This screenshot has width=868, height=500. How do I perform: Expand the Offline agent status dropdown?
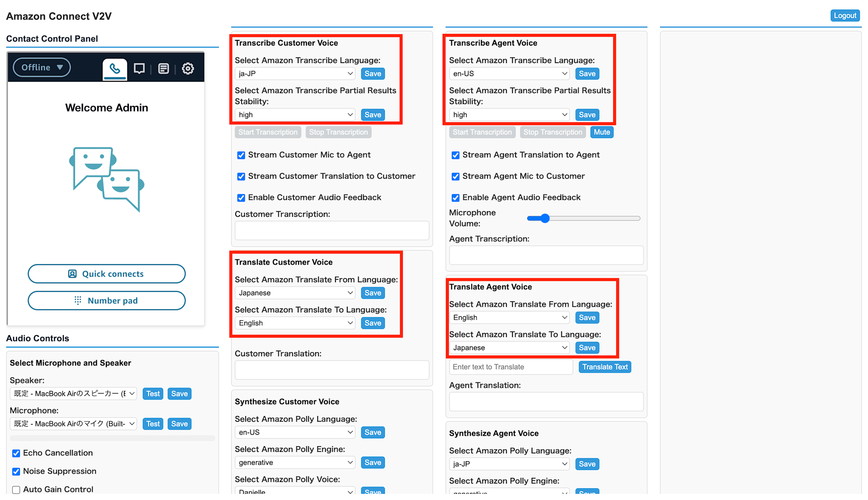pos(42,67)
